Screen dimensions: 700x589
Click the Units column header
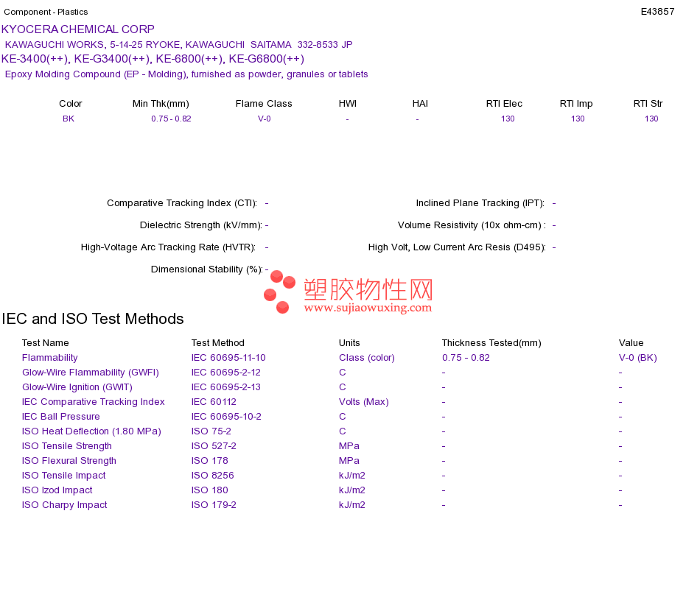(x=349, y=342)
